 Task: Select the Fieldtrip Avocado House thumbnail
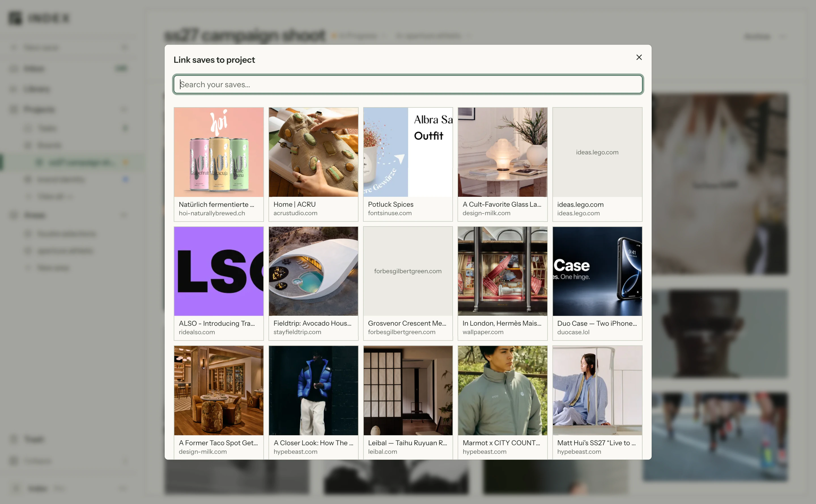point(313,271)
